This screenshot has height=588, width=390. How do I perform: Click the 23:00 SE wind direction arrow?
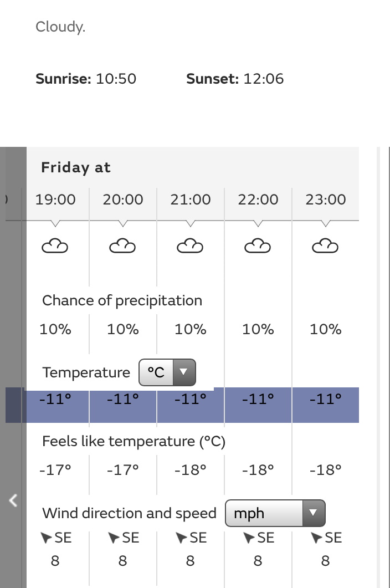click(316, 538)
